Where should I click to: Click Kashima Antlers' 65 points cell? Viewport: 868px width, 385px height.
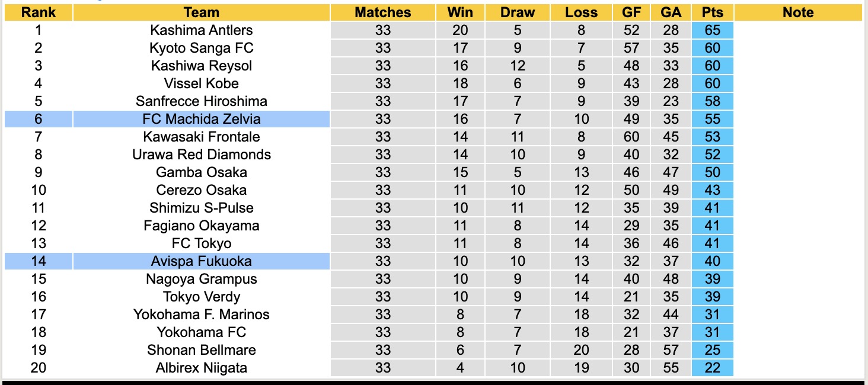click(x=712, y=30)
